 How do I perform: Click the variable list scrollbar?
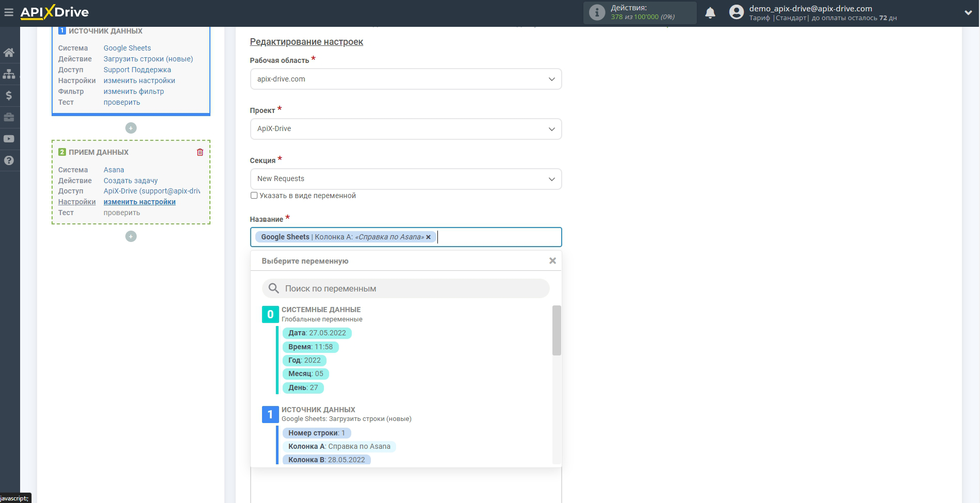coord(557,330)
